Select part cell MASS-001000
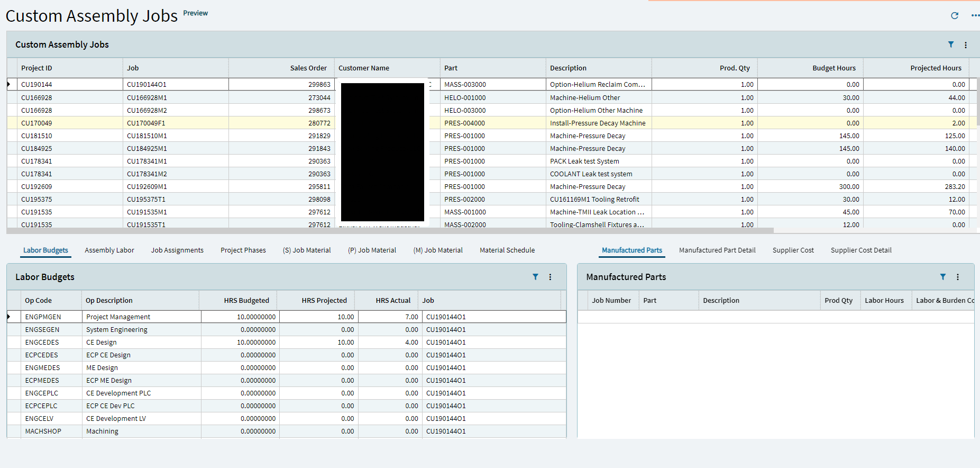Image resolution: width=980 pixels, height=468 pixels. click(493, 212)
